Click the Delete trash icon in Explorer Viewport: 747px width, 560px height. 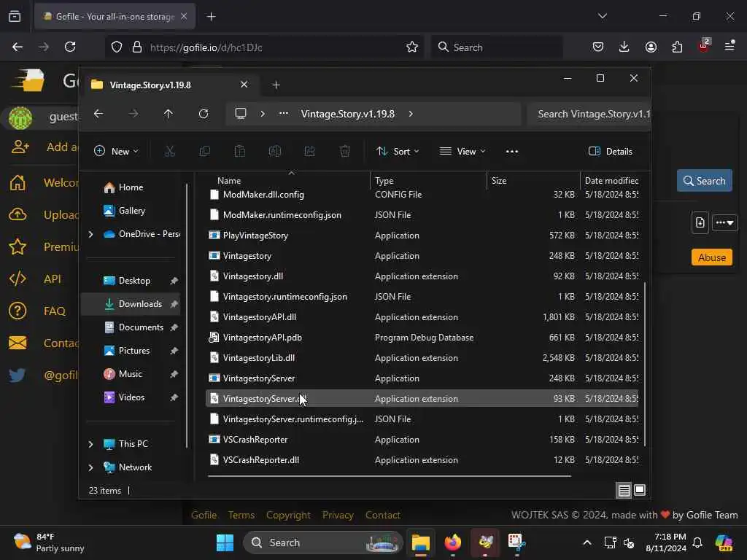point(345,152)
